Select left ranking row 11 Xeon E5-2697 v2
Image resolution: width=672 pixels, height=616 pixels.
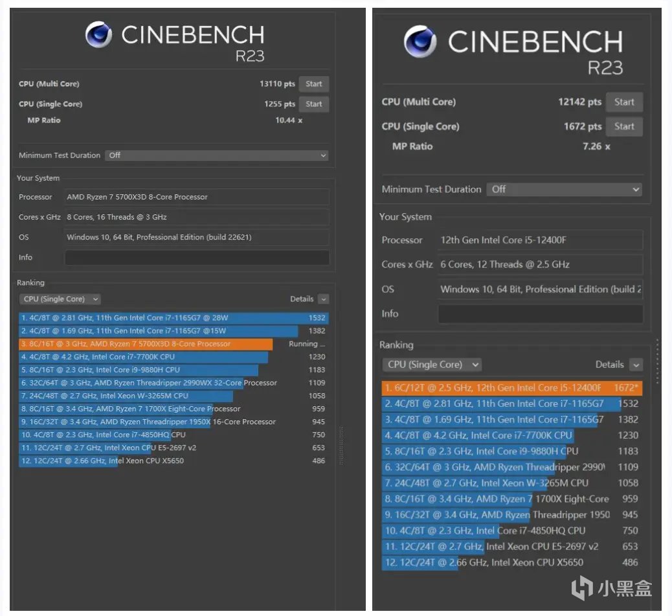click(174, 448)
